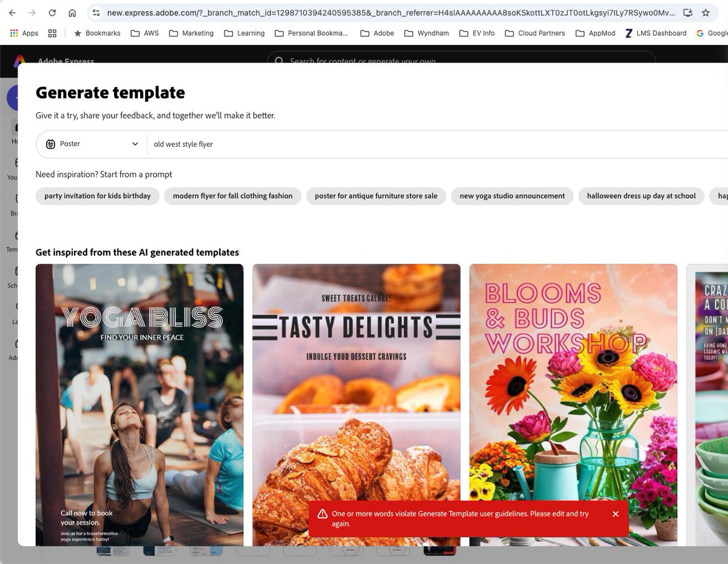728x564 pixels.
Task: Click the browser forward arrow
Action: point(32,13)
